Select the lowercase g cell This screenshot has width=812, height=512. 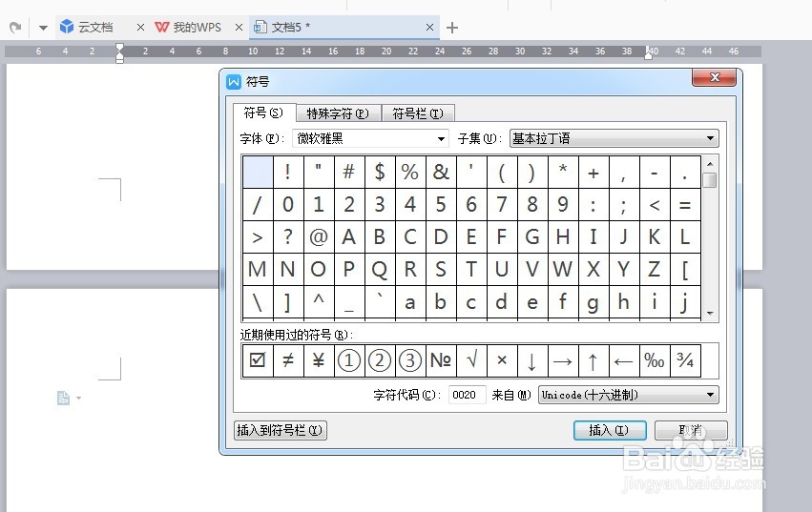pos(593,302)
